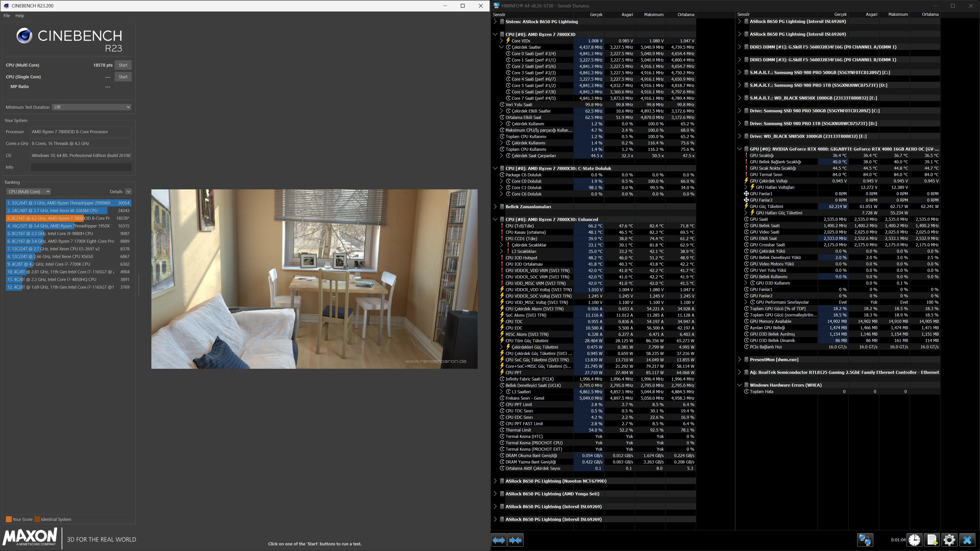Click the HWiNFO remote network monitoring icon
This screenshot has width=980, height=551.
865,540
